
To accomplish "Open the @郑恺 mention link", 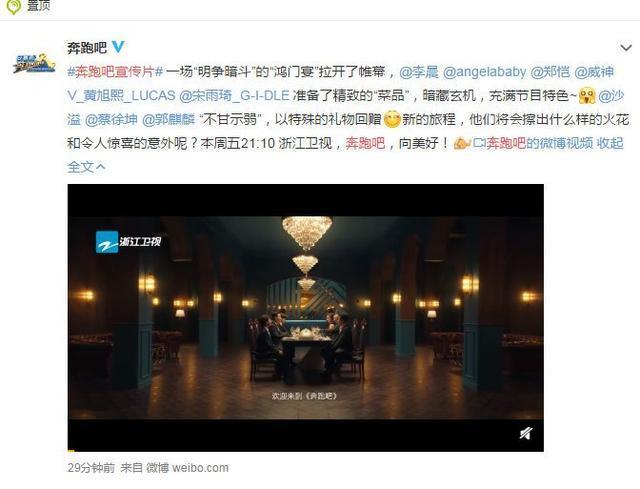I will point(550,72).
